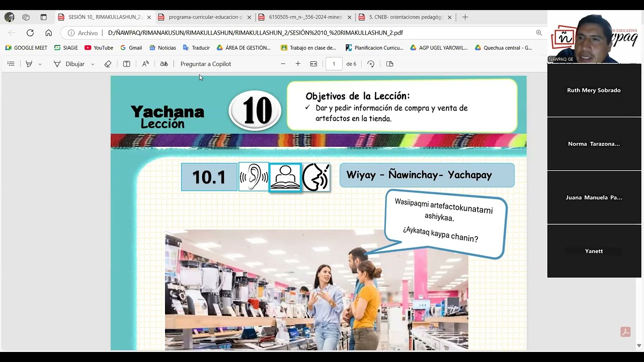Select Yanett participant tile
The image size is (644, 362).
point(594,251)
